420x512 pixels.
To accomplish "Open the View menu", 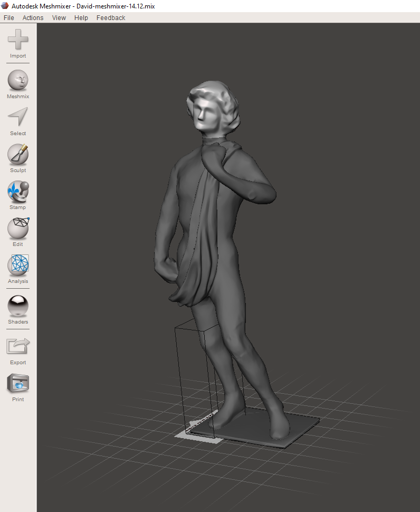I will 59,17.
